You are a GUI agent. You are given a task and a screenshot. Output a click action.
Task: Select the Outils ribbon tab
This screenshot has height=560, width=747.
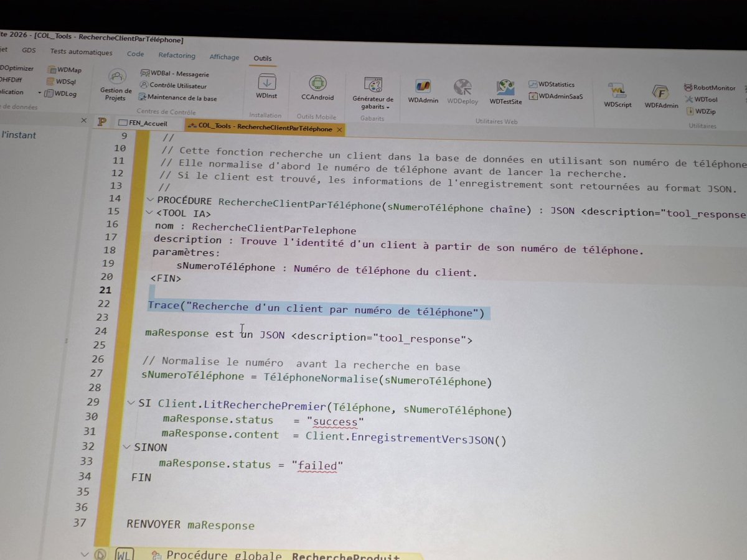tap(262, 58)
